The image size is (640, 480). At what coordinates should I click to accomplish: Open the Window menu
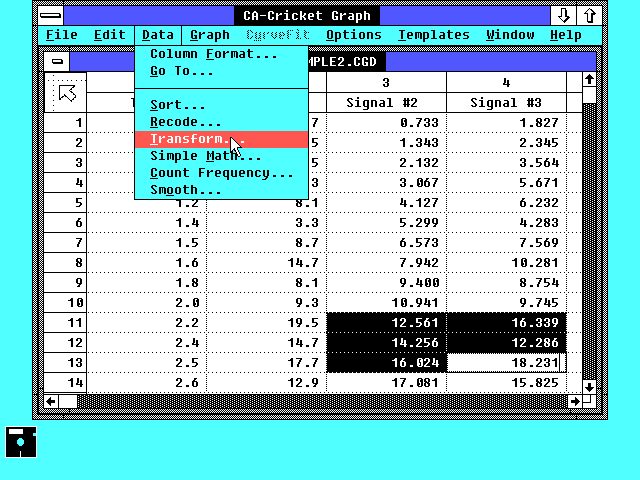[510, 35]
